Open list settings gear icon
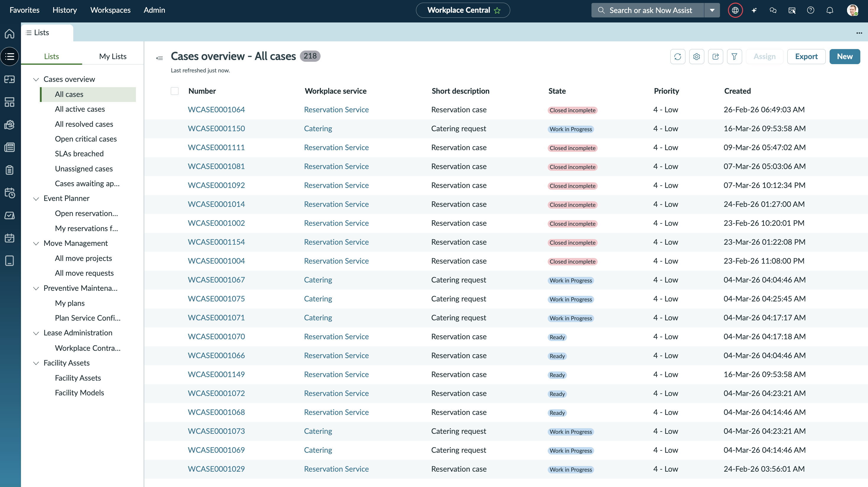The image size is (868, 487). (696, 57)
